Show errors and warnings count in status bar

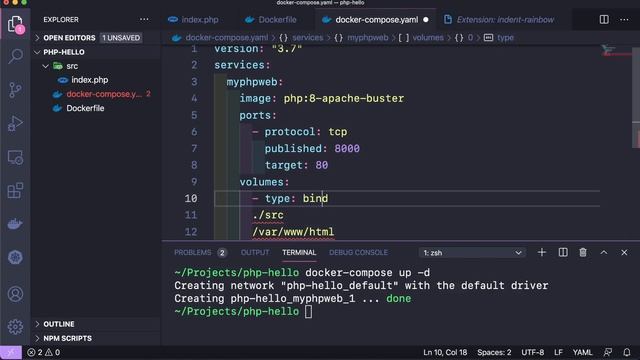(x=44, y=352)
